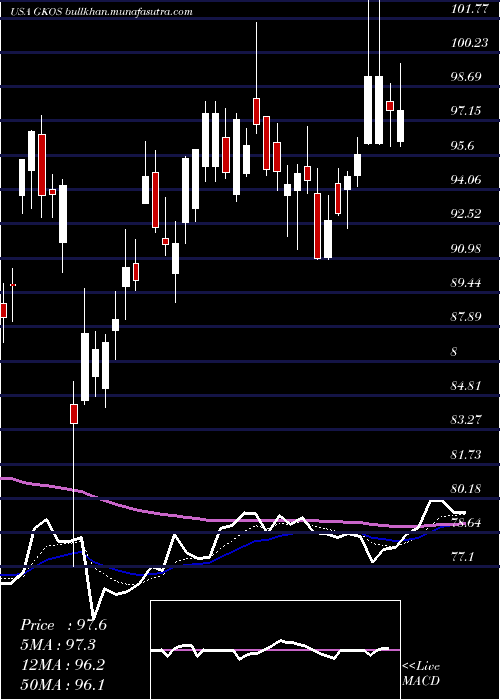The width and height of the screenshot is (500, 700).
Task: Click the 87.89 price axis label
Action: tap(466, 317)
